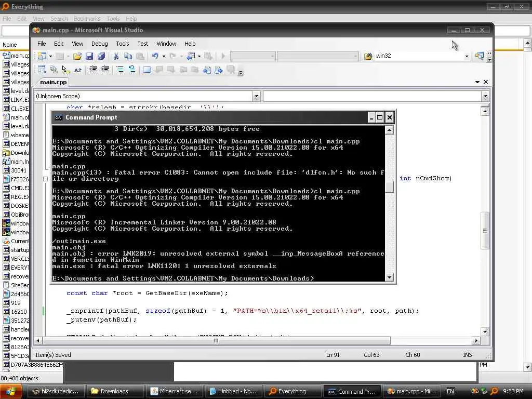Click the Command Prompt title bar icon

(58, 117)
